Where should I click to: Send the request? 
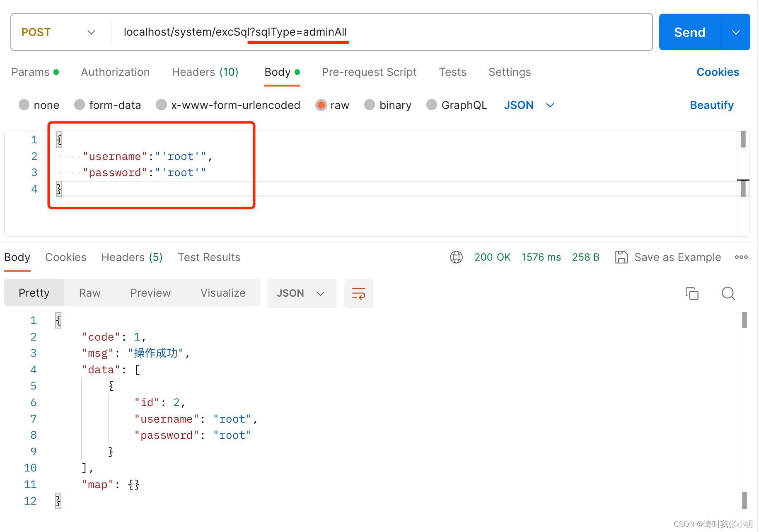point(690,32)
